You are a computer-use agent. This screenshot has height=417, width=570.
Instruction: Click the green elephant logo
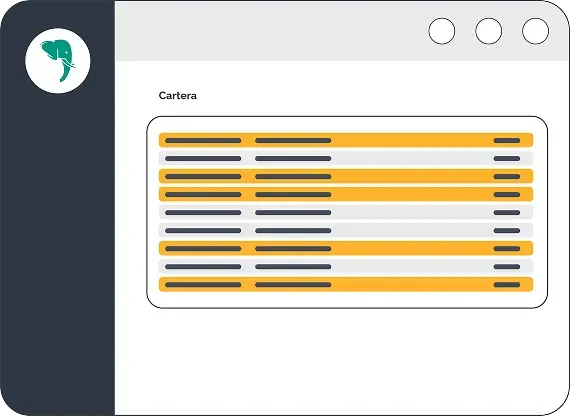(x=58, y=61)
